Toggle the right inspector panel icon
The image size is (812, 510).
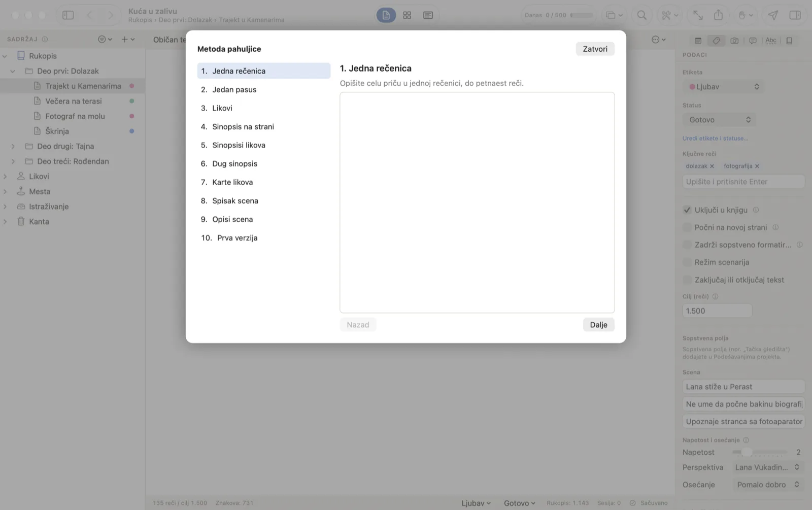pos(795,15)
